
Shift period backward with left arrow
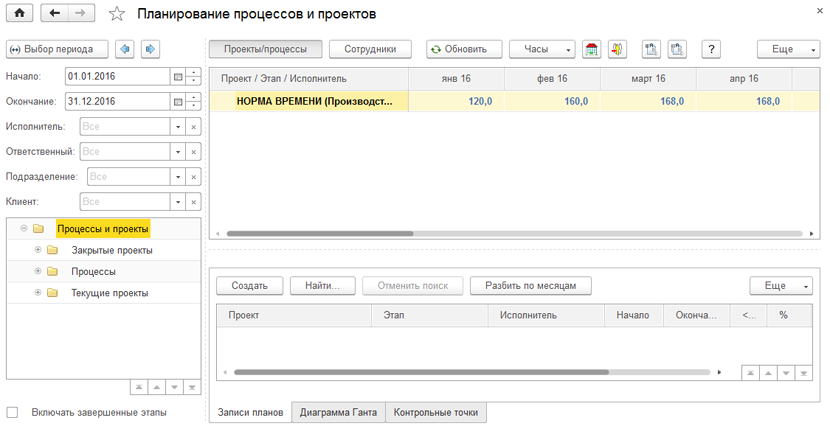(x=125, y=49)
